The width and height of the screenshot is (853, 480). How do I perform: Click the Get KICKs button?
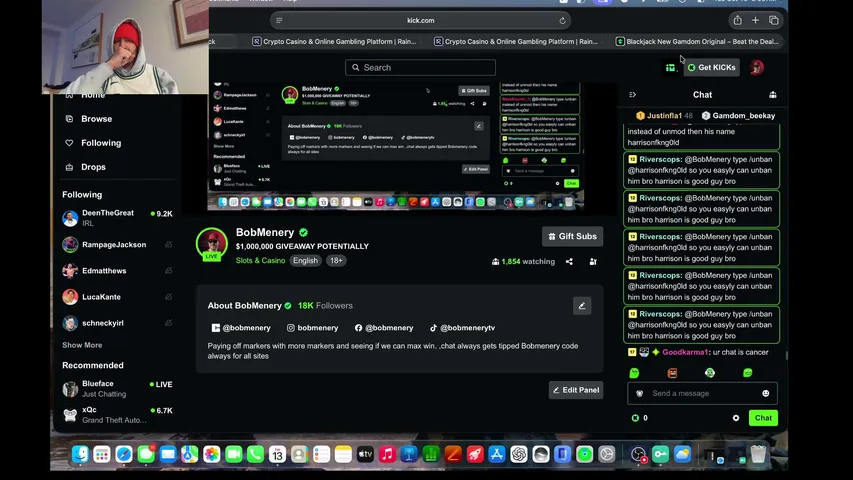pos(712,67)
